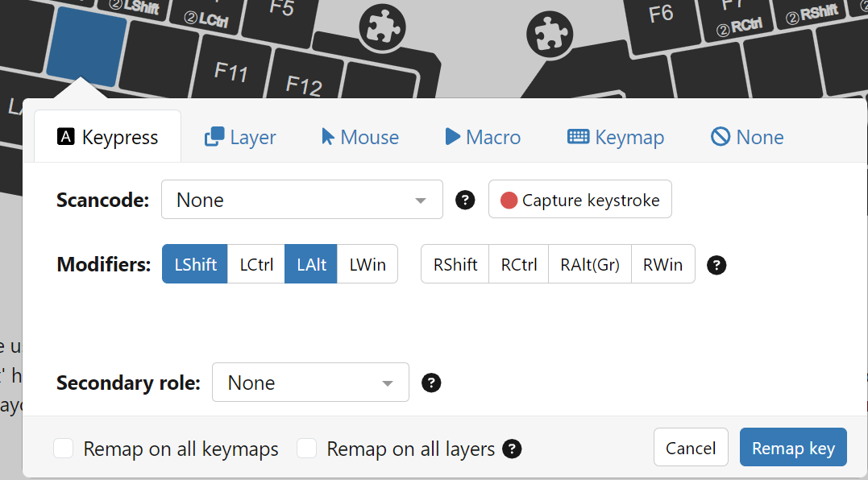Click the help icon next to Scancode
The height and width of the screenshot is (480, 868).
465,200
